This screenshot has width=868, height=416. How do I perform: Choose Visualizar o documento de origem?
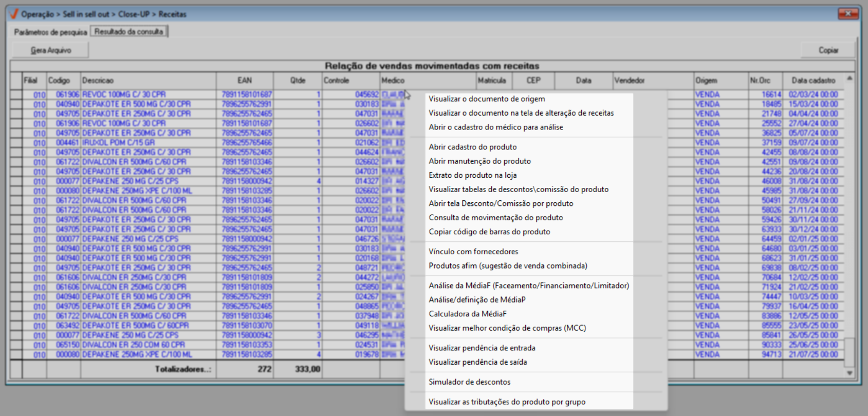[487, 99]
